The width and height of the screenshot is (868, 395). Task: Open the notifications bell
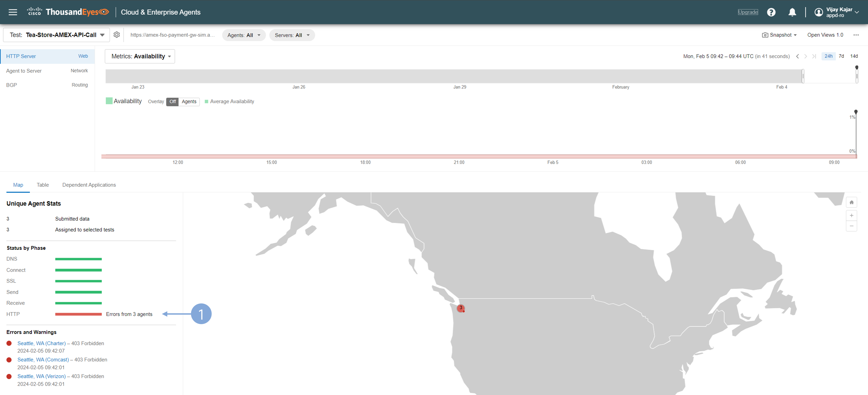(792, 12)
